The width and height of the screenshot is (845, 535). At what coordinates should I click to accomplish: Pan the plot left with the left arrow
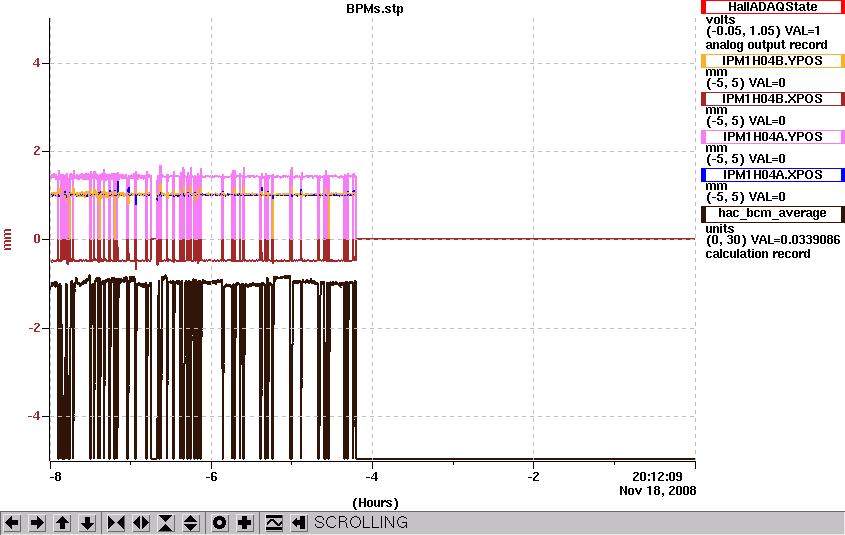tap(12, 523)
